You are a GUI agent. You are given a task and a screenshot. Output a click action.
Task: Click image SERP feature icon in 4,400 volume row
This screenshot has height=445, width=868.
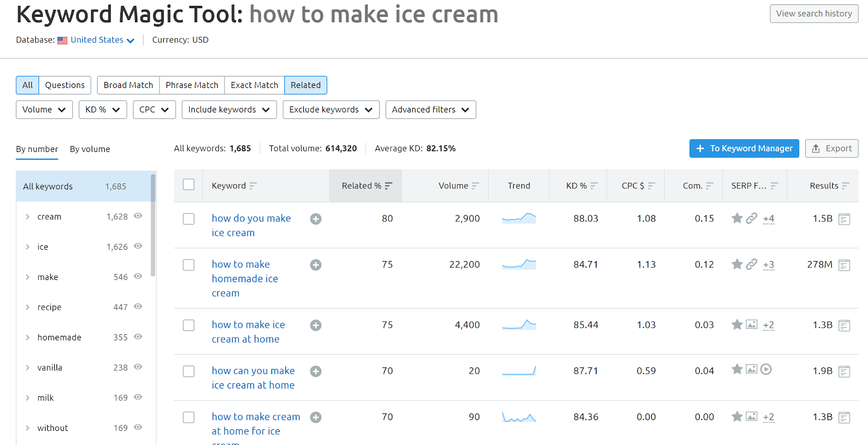[x=751, y=325]
